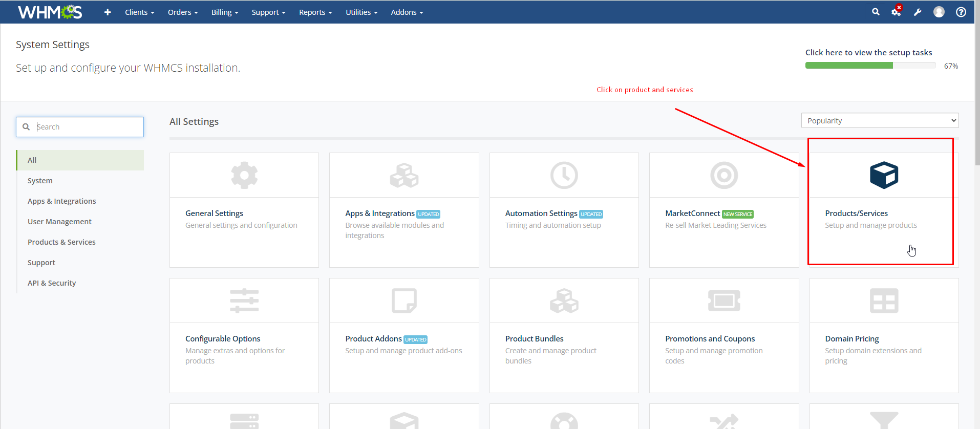
Task: Click the wrench configuration icon
Action: (918, 12)
